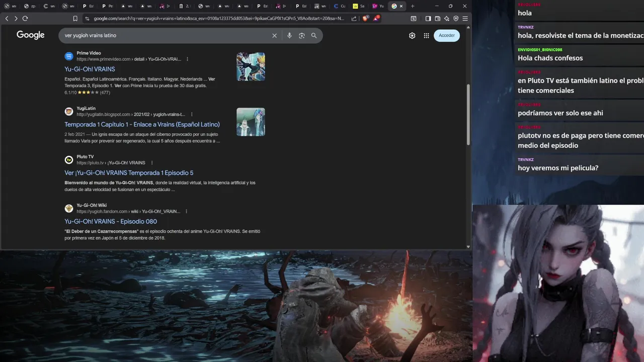Start voice search with microphone

[289, 36]
